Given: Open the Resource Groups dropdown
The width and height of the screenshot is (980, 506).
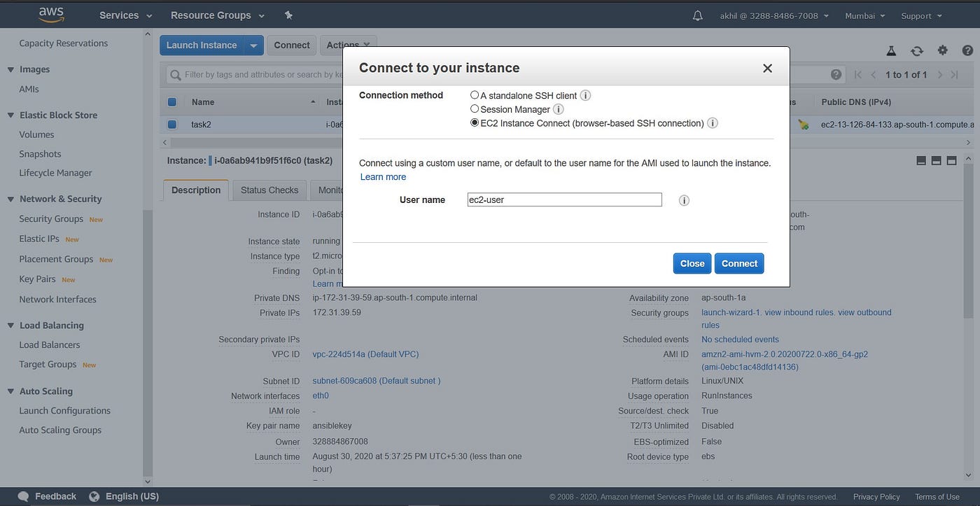Looking at the screenshot, I should [x=218, y=15].
